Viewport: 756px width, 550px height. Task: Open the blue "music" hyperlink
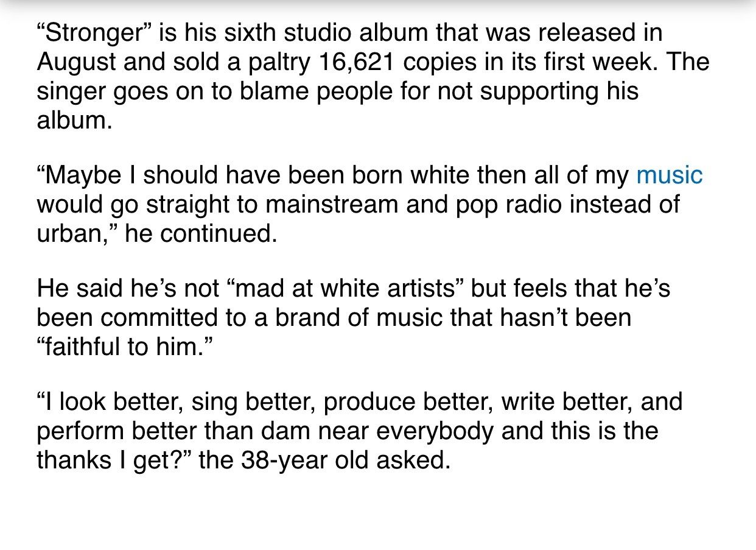(669, 175)
